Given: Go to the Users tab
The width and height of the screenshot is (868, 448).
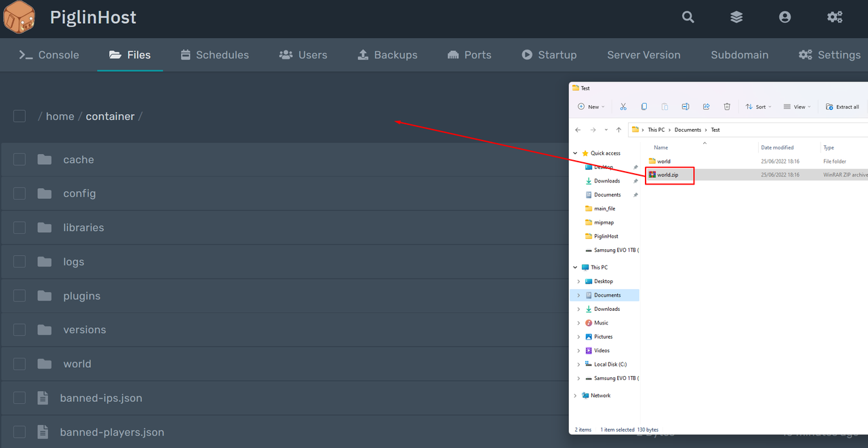Looking at the screenshot, I should [x=303, y=55].
